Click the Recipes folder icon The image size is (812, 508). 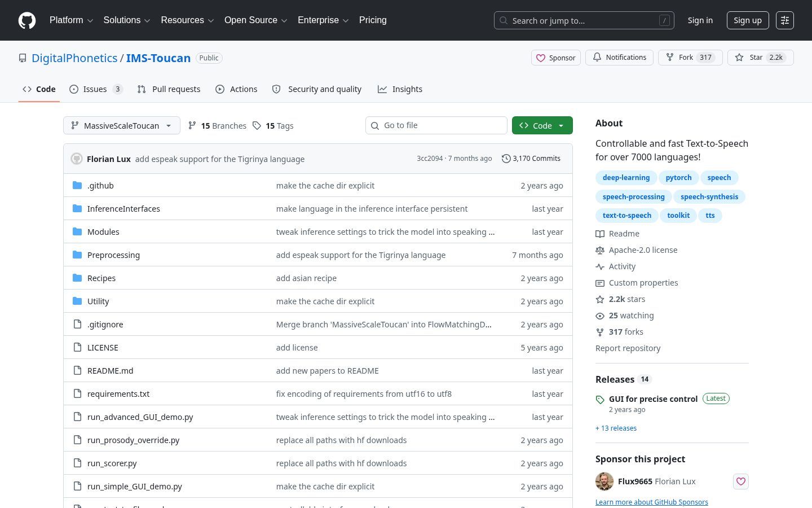(77, 278)
